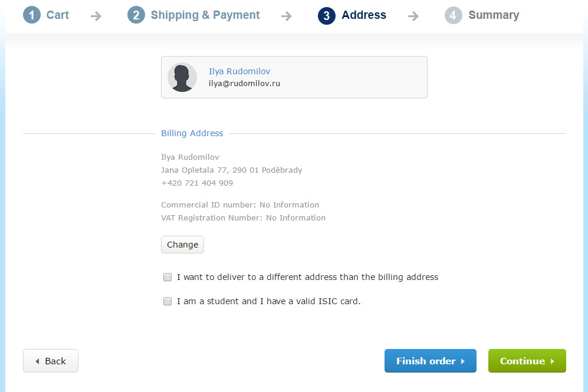Image resolution: width=588 pixels, height=392 pixels.
Task: Select the Address step label
Action: click(364, 15)
